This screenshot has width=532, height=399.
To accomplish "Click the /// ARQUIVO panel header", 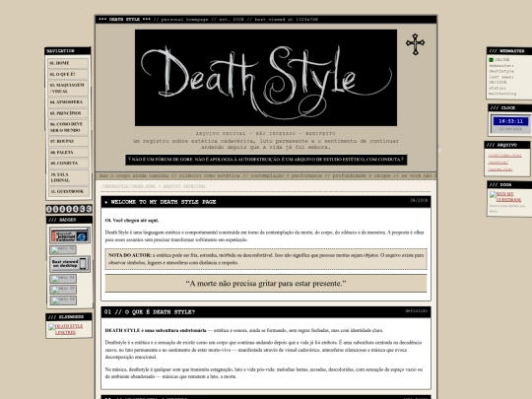I will coord(507,145).
